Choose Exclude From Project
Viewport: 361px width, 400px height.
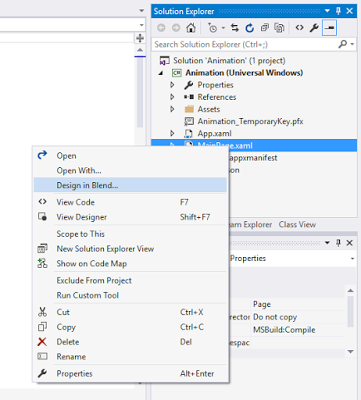tap(130, 281)
